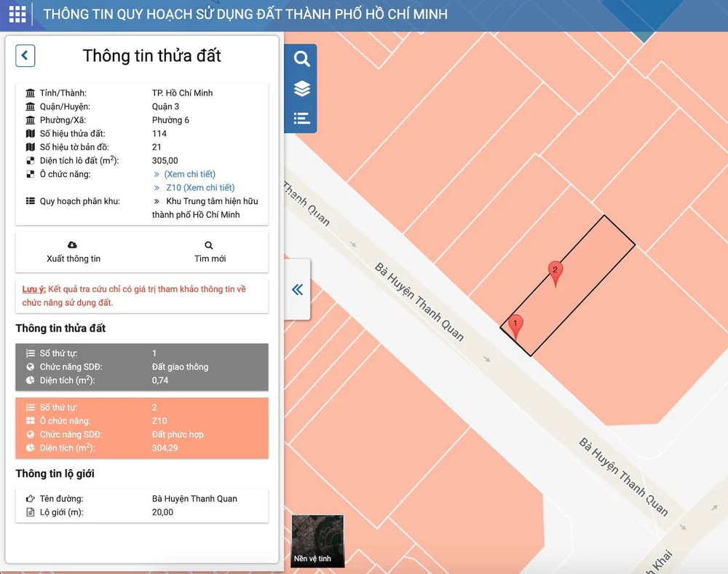The height and width of the screenshot is (574, 728).
Task: Click the back arrow in parcel panel
Action: (x=25, y=55)
